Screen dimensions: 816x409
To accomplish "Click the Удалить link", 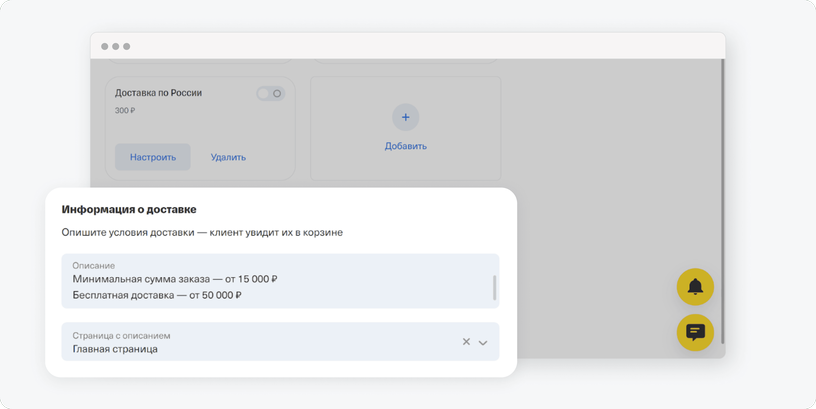I will coord(228,157).
